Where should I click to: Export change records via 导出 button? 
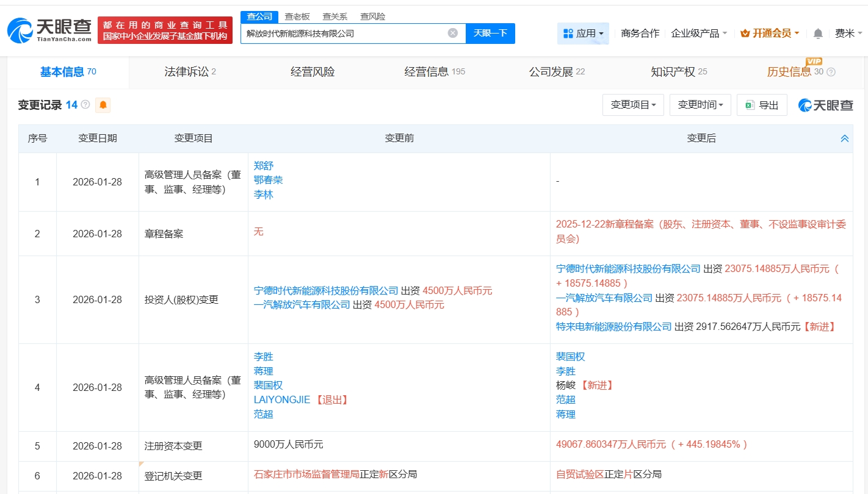(762, 105)
